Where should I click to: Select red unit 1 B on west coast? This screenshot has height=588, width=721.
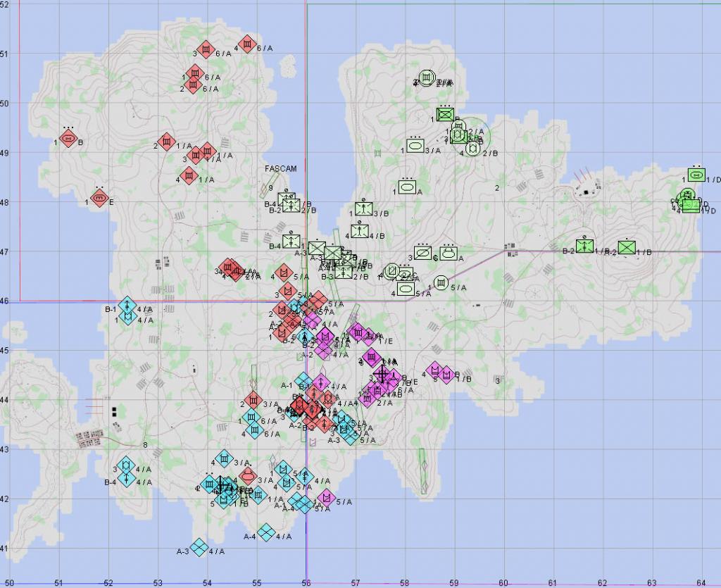click(68, 139)
